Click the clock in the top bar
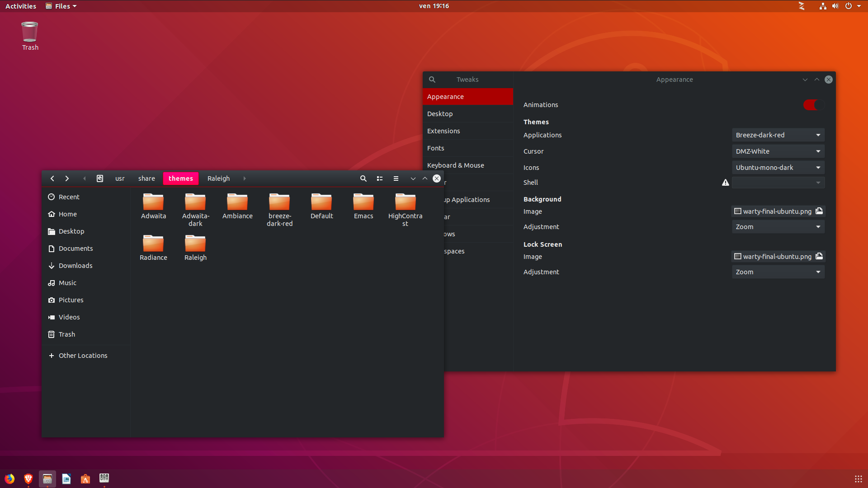This screenshot has width=868, height=488. click(x=434, y=6)
